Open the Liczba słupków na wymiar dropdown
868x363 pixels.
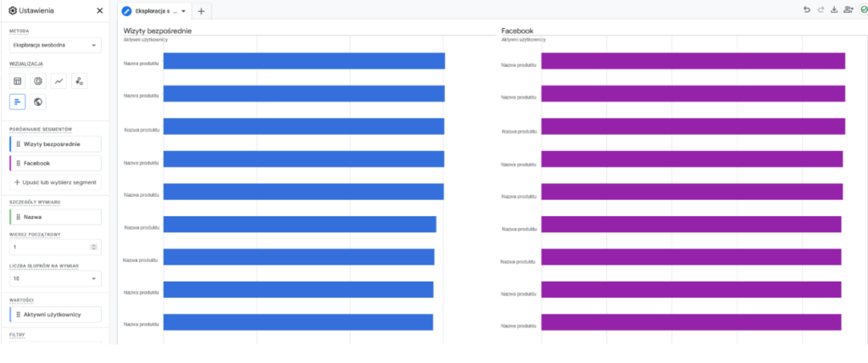click(x=55, y=279)
